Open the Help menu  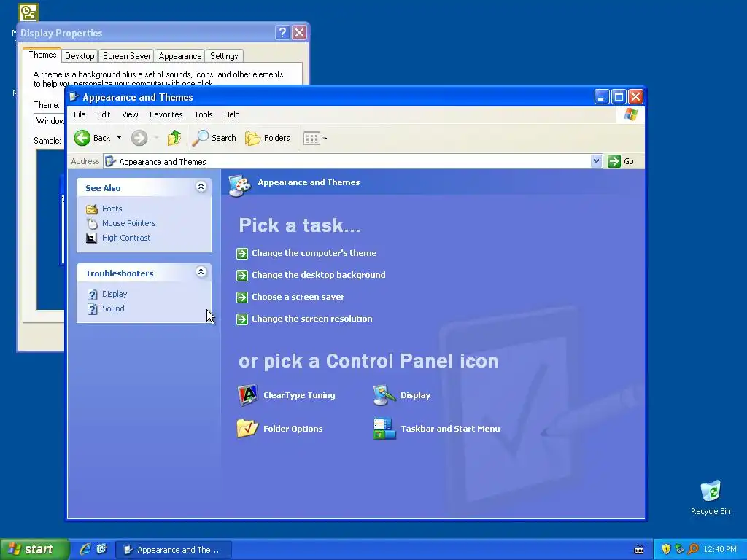pos(231,114)
